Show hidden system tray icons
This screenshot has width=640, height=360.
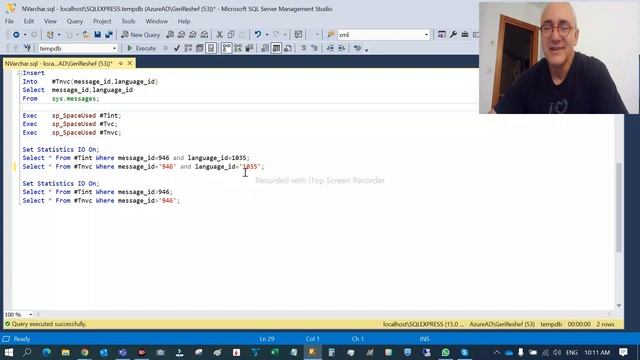pyautogui.click(x=497, y=352)
